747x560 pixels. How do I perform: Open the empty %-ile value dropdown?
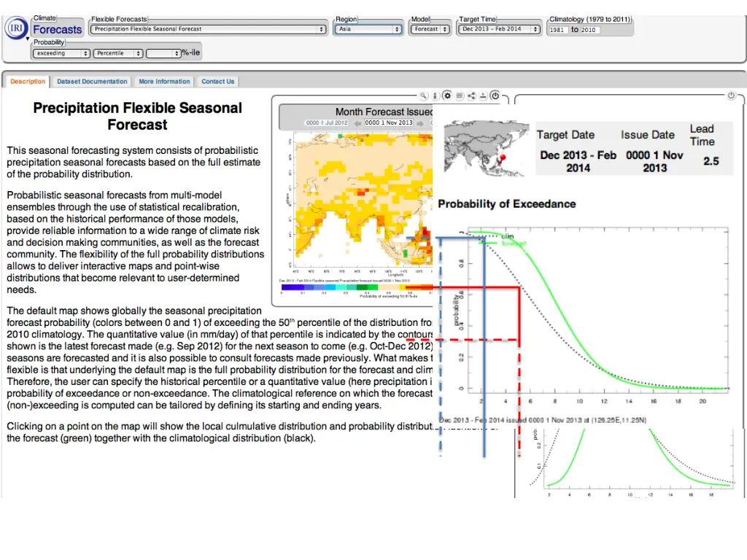coord(163,53)
